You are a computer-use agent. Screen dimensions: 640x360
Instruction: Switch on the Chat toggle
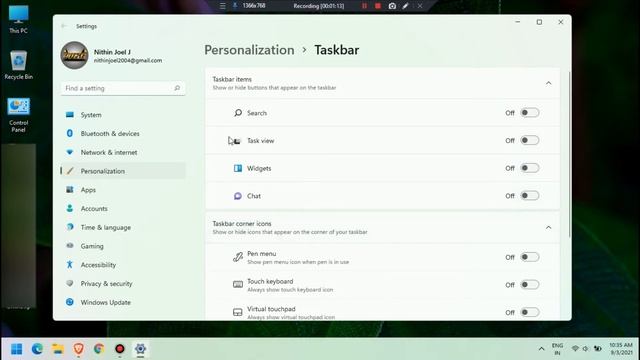click(x=529, y=196)
